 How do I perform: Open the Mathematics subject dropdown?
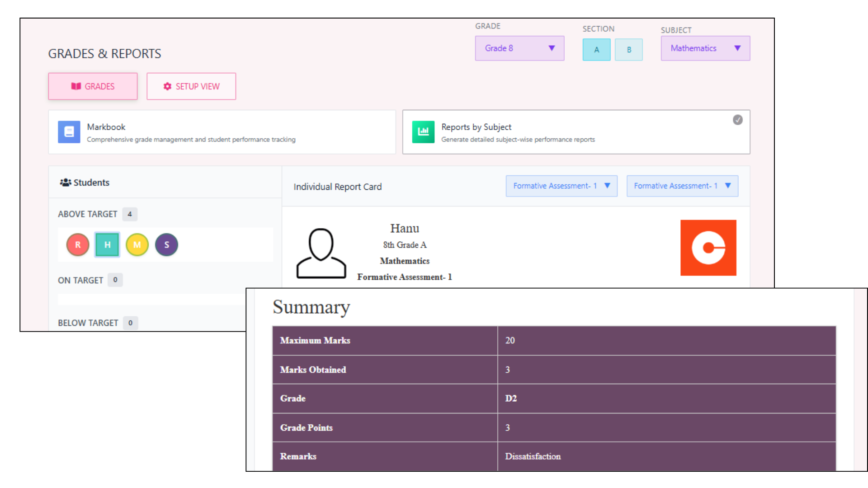pyautogui.click(x=705, y=48)
